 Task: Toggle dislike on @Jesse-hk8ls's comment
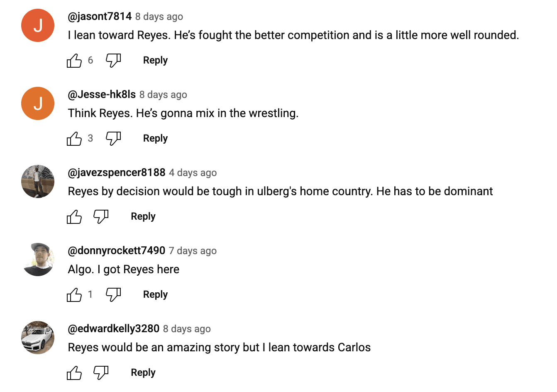pos(112,138)
